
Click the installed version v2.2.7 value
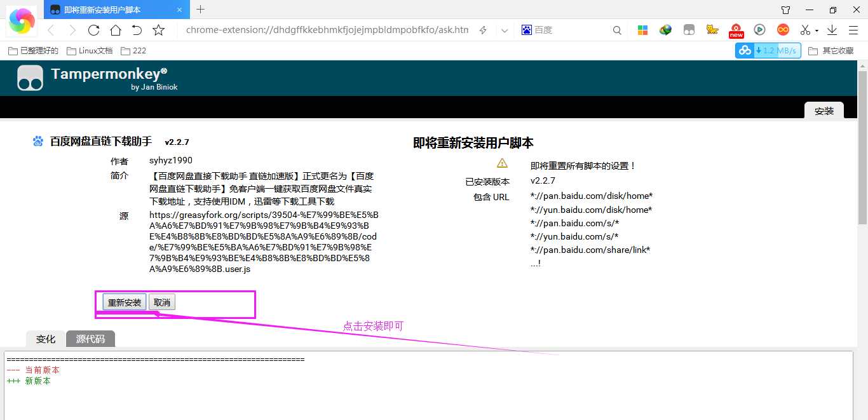pyautogui.click(x=543, y=180)
